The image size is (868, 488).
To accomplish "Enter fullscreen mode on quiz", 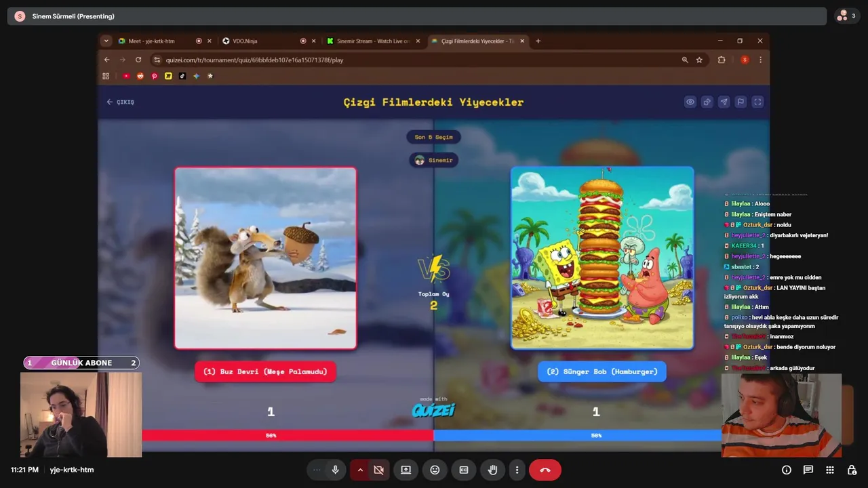I will point(758,102).
